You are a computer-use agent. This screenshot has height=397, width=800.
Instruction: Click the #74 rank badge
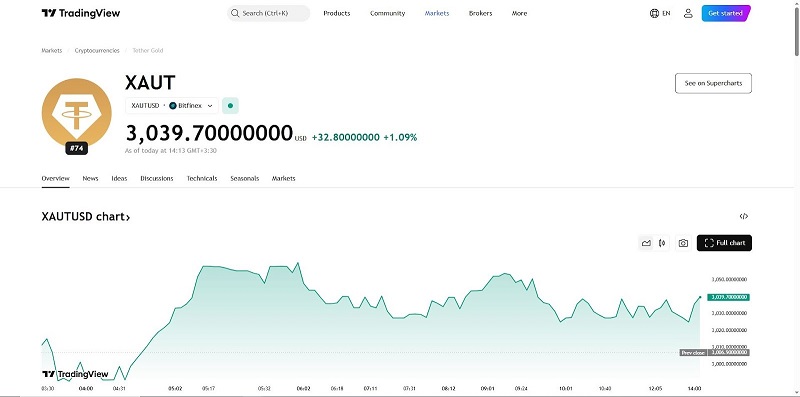77,148
